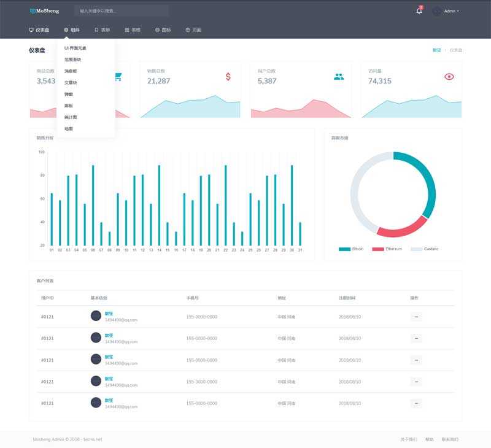This screenshot has width=491, height=448.
Task: Click the users icon on 用户总数 card
Action: [x=339, y=77]
